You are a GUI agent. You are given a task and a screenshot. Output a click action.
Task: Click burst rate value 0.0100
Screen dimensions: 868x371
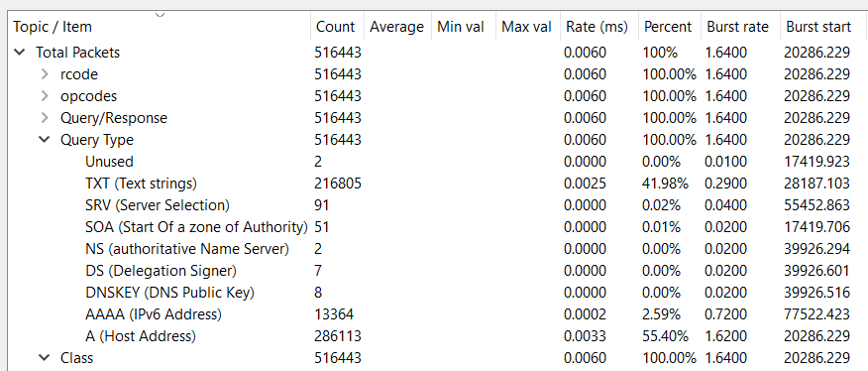[725, 162]
